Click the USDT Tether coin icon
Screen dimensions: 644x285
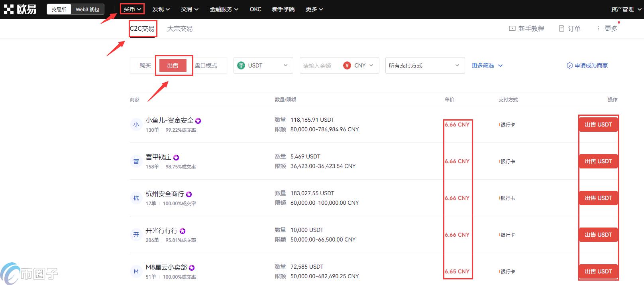pos(241,65)
